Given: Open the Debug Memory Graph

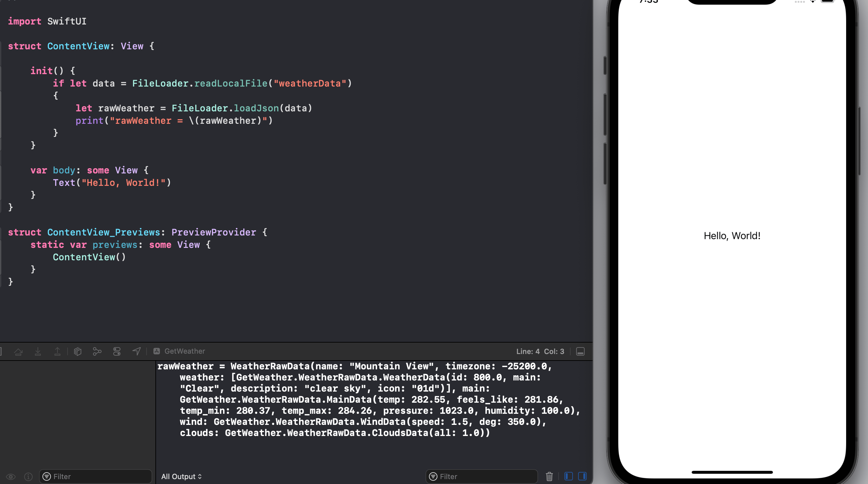Looking at the screenshot, I should 97,351.
